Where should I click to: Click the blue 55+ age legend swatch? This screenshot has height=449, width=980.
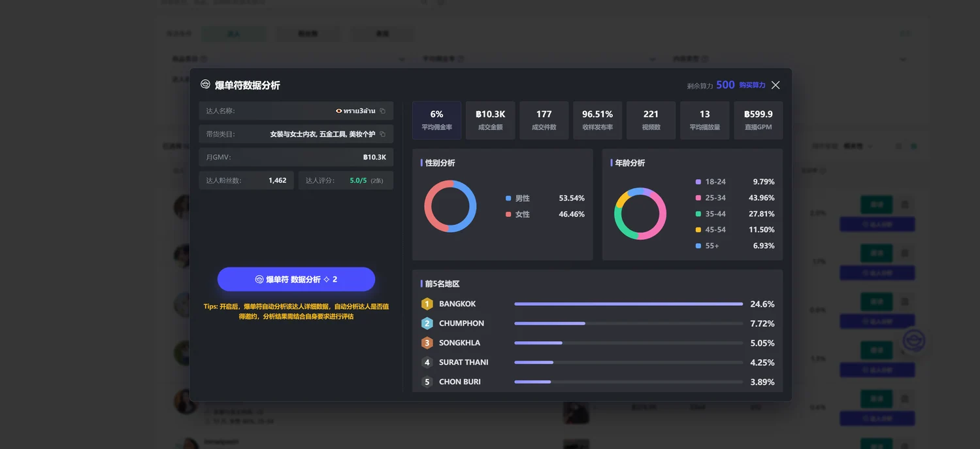click(x=698, y=246)
